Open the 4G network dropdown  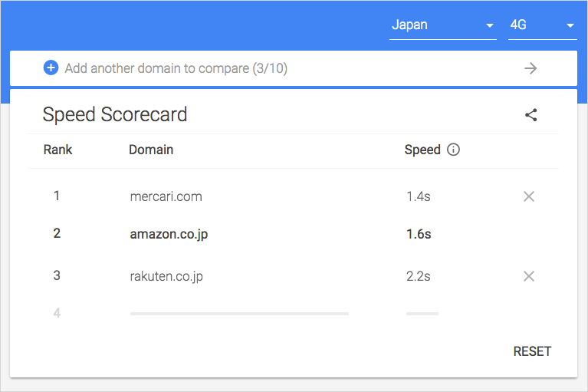pyautogui.click(x=542, y=25)
